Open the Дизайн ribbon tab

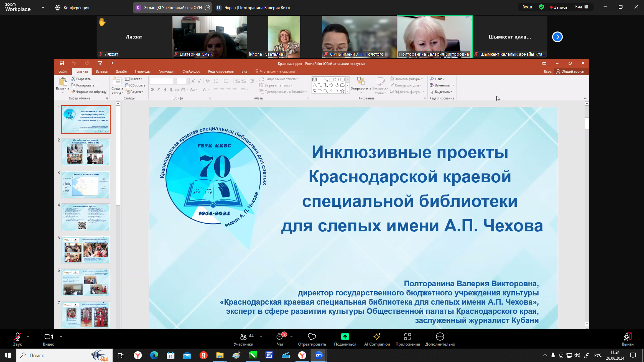121,71
